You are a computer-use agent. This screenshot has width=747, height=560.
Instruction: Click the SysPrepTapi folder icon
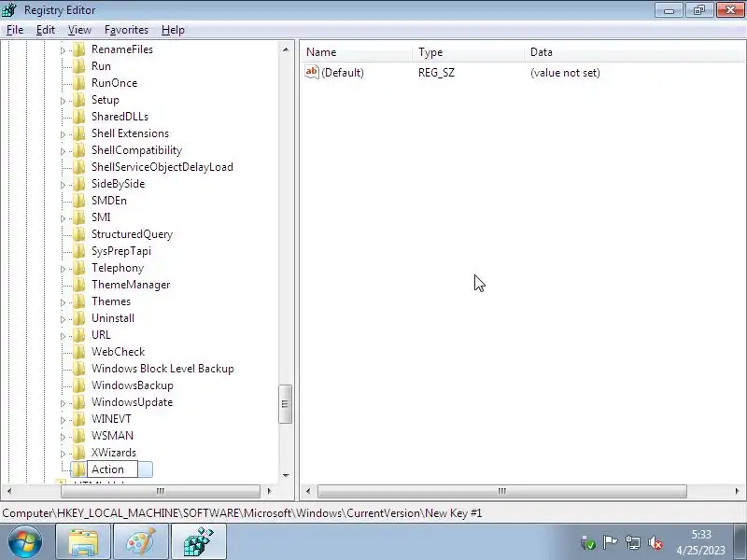pyautogui.click(x=78, y=251)
